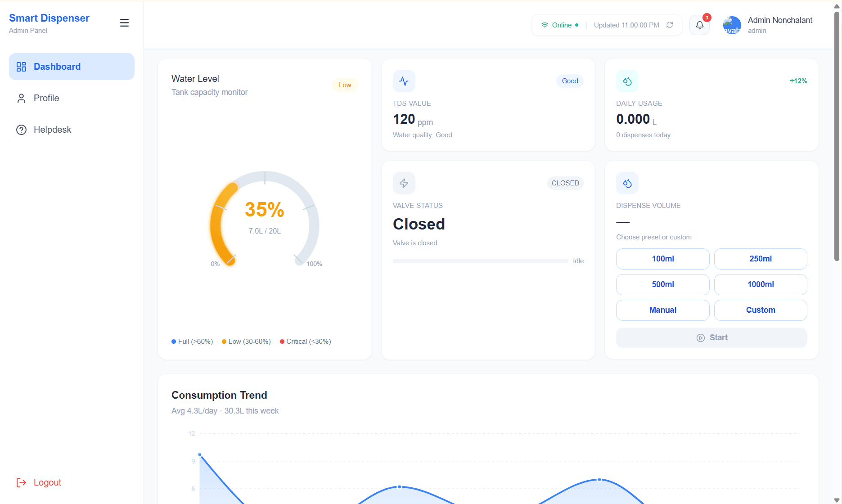Viewport: 842px width, 504px height.
Task: Go to the Profile page
Action: [x=72, y=98]
